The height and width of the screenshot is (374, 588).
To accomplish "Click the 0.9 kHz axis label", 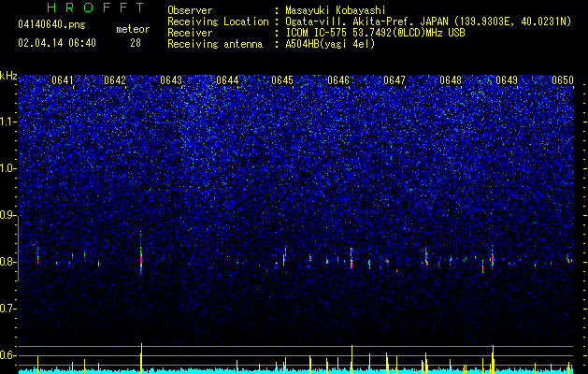I will [8, 215].
